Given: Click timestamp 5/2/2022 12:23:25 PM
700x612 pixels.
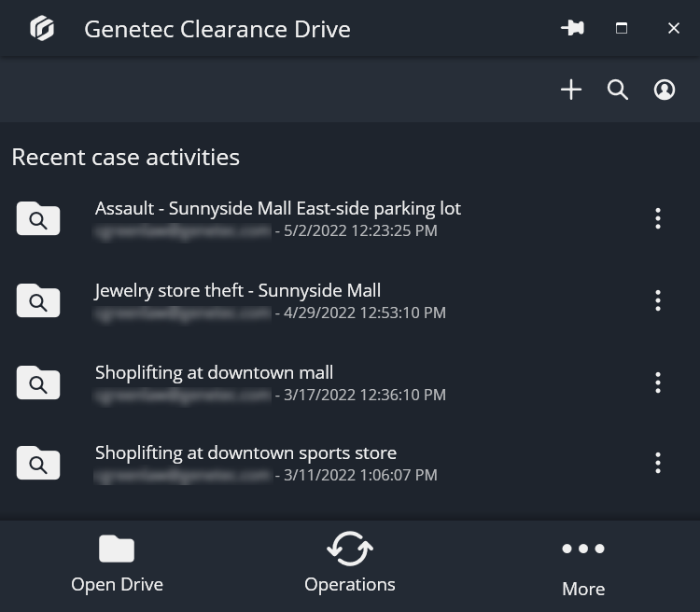Looking at the screenshot, I should click(x=360, y=230).
